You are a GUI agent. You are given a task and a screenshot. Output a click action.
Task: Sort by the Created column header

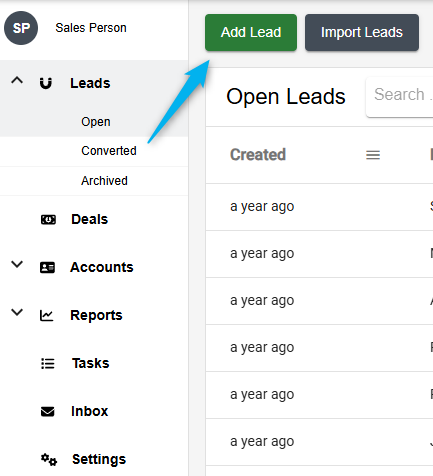click(x=258, y=155)
